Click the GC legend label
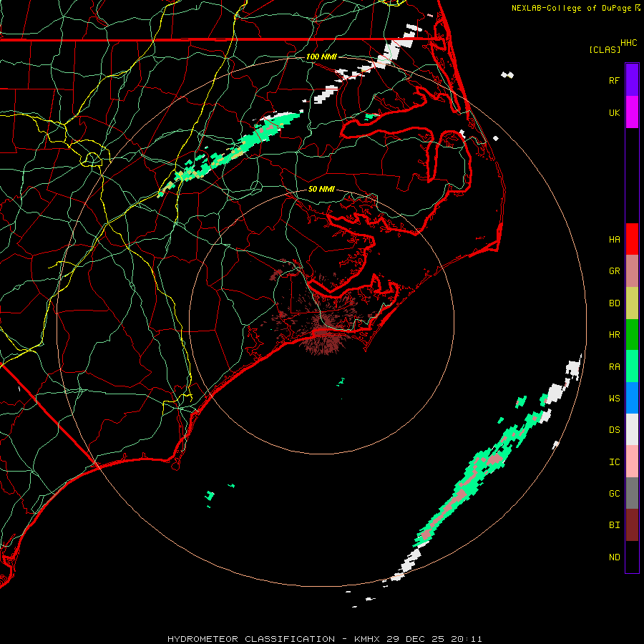Viewport: 644px width, 644px height. 614,494
